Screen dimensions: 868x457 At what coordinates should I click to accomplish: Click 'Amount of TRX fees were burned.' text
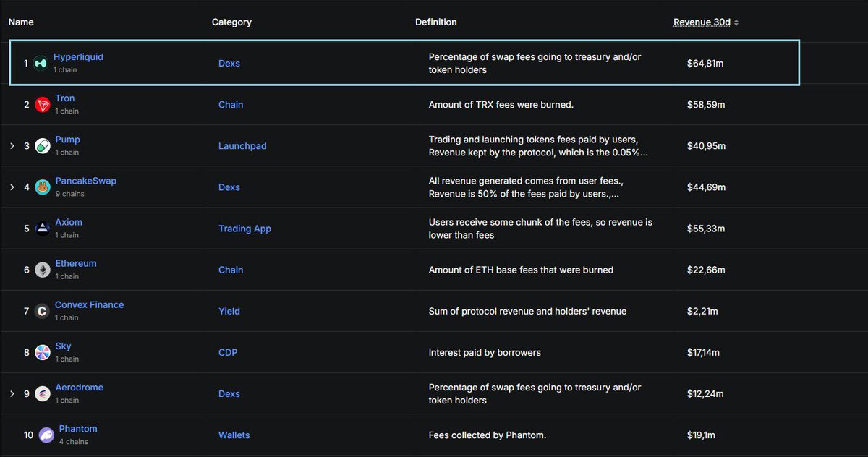tap(501, 105)
